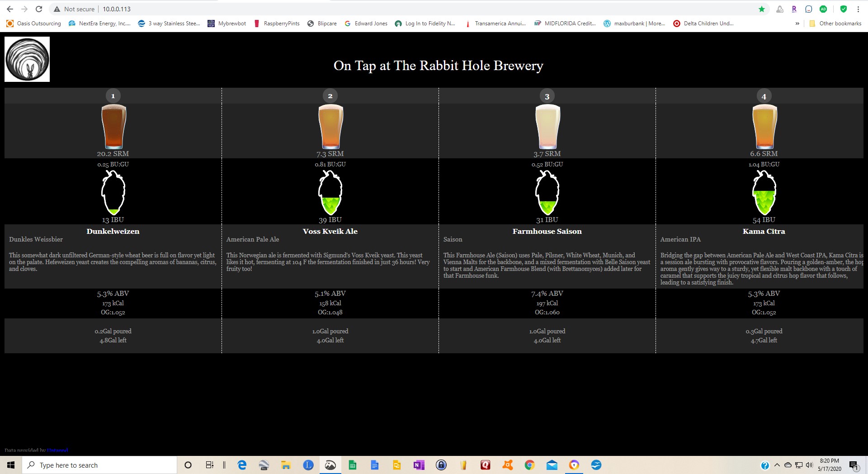Screen dimensions: 868x474
Task: Open Microsoft Edge from the taskbar
Action: point(242,465)
